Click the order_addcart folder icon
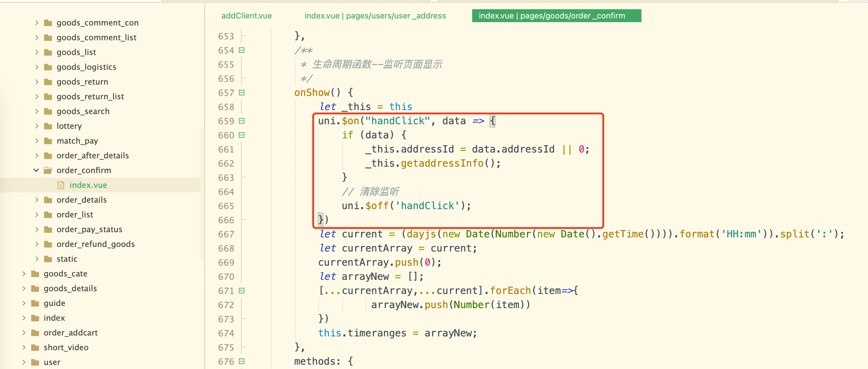Viewport: 868px width, 369px height. click(35, 333)
